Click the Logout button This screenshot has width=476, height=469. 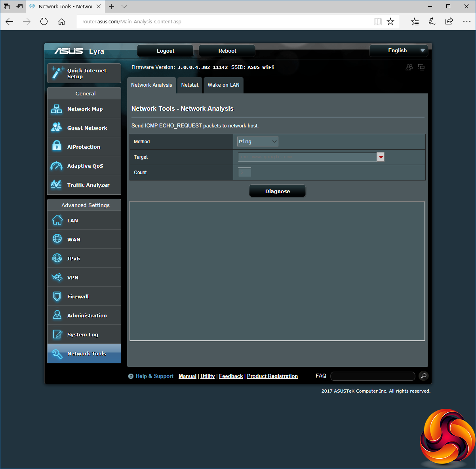[x=166, y=51]
